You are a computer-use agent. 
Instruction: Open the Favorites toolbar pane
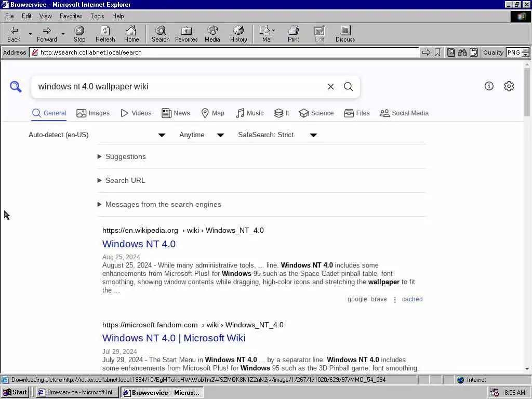pyautogui.click(x=187, y=34)
